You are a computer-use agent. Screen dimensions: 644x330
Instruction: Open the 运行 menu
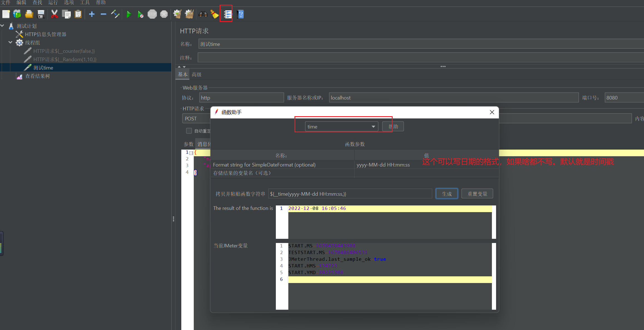tap(53, 3)
